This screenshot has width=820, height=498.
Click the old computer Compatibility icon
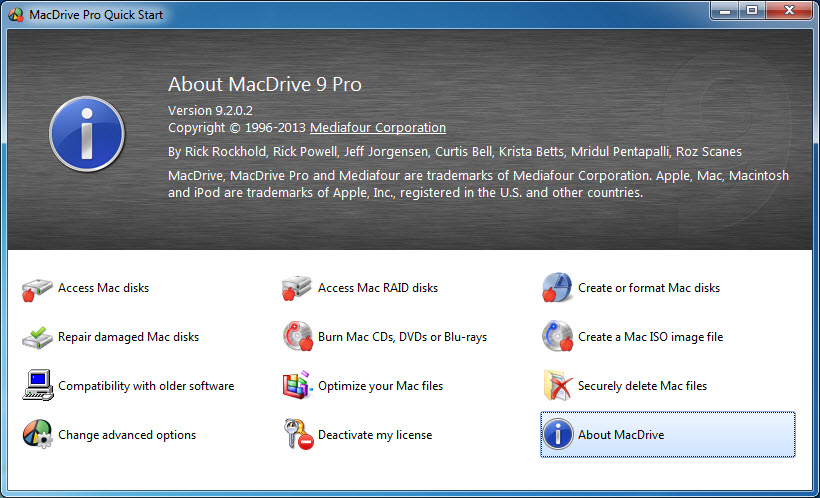(x=38, y=386)
